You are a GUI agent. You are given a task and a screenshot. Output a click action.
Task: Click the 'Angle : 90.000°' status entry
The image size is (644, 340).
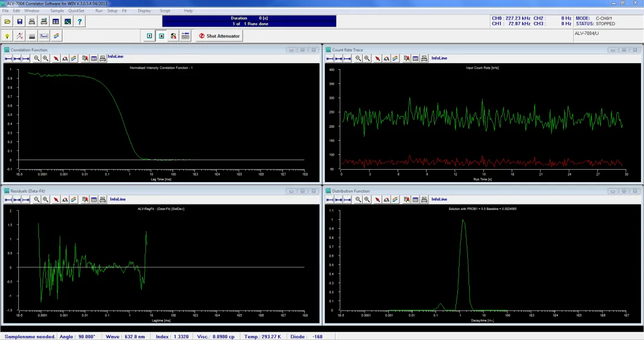pos(77,336)
